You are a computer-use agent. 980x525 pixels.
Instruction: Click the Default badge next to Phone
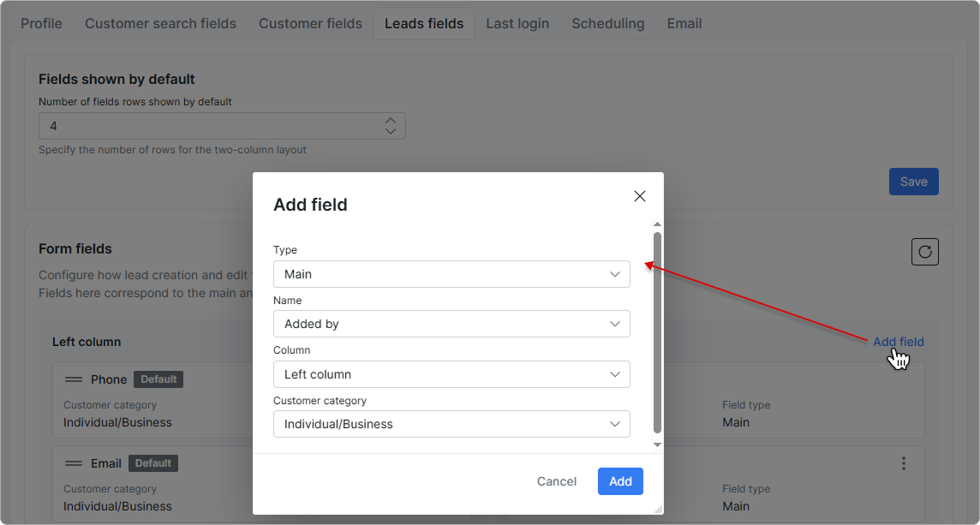[x=158, y=379]
